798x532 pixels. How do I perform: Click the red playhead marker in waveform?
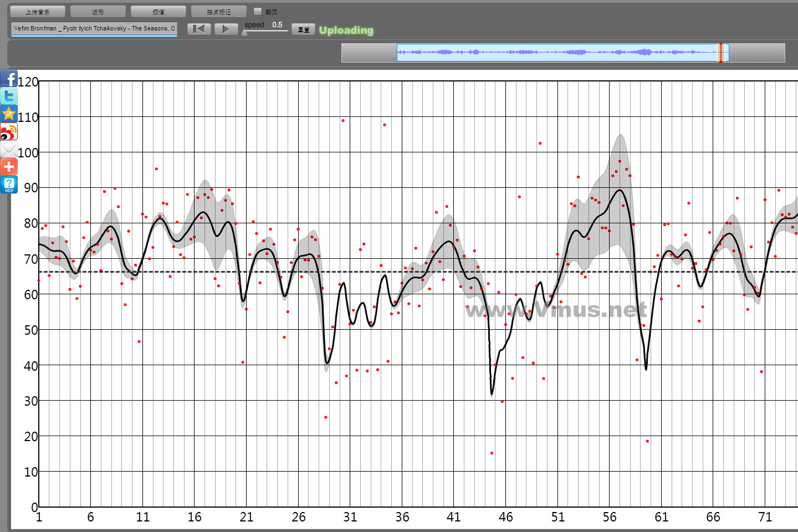720,53
